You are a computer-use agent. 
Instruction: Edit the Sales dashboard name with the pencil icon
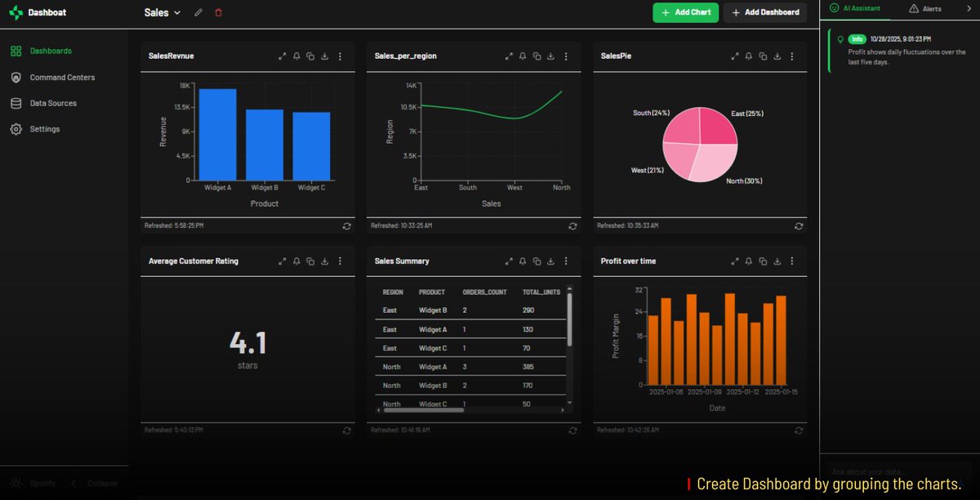click(x=197, y=12)
